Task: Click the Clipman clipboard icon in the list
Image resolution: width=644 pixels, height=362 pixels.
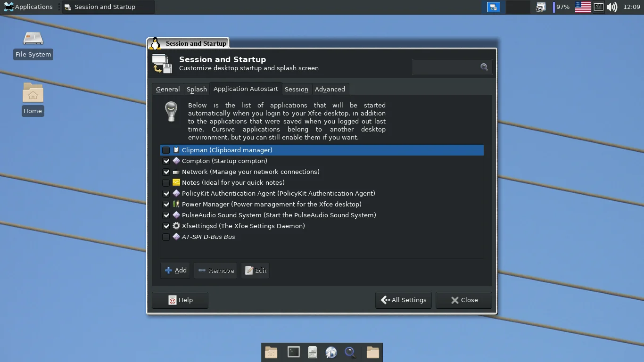Action: pos(176,150)
